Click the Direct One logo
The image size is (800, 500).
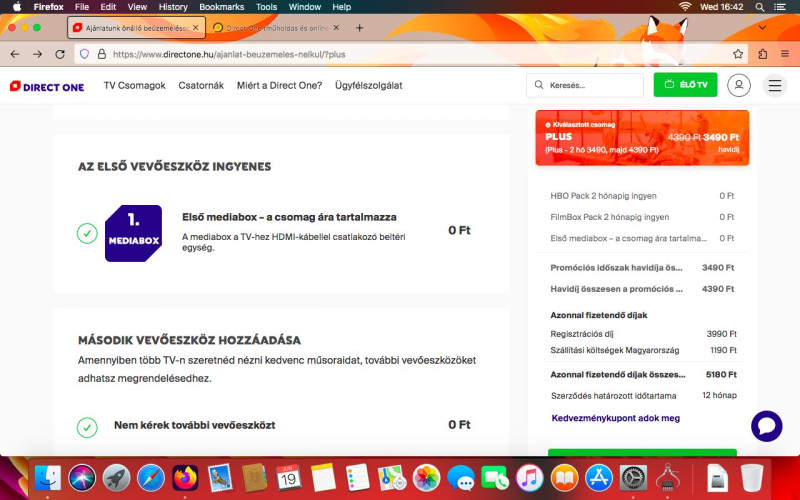pyautogui.click(x=47, y=86)
